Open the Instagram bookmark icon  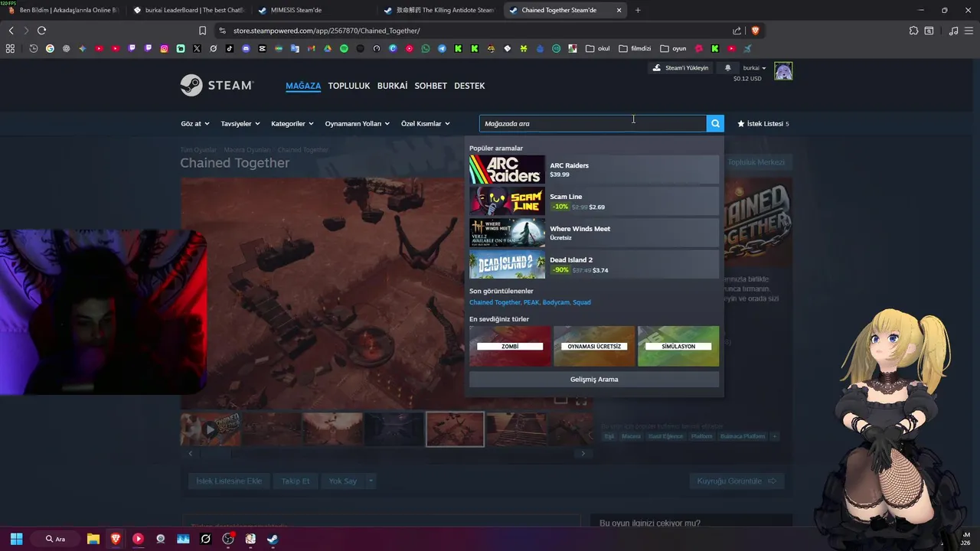(x=164, y=48)
